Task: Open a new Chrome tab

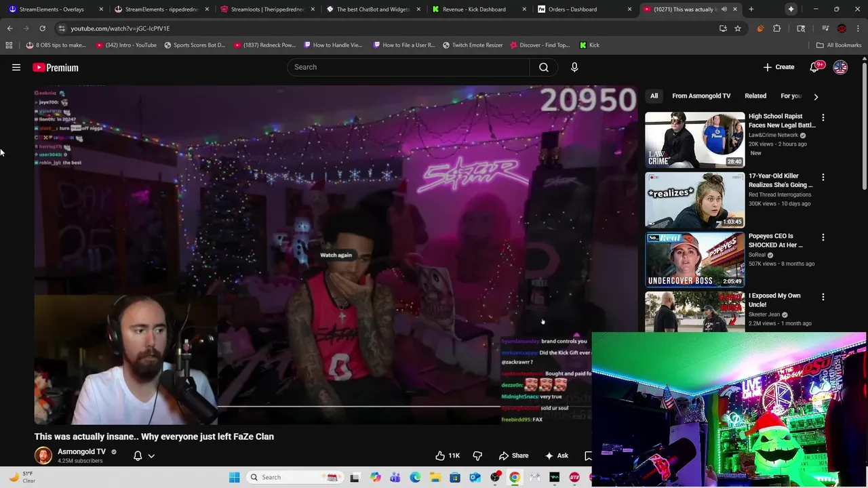Action: [751, 9]
